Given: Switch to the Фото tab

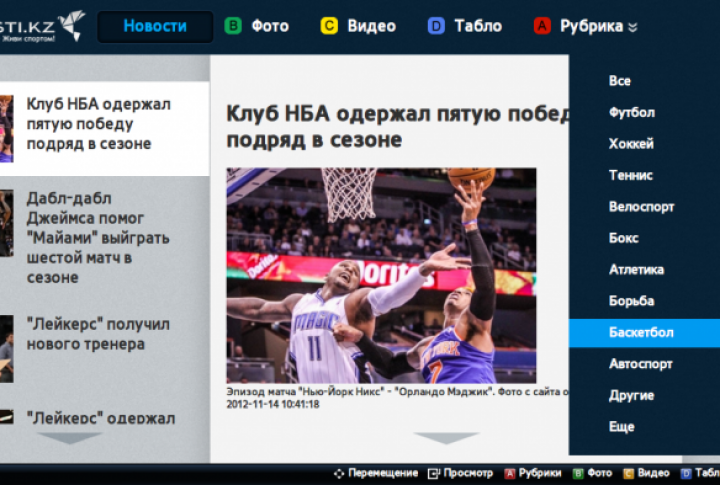Looking at the screenshot, I should [270, 26].
